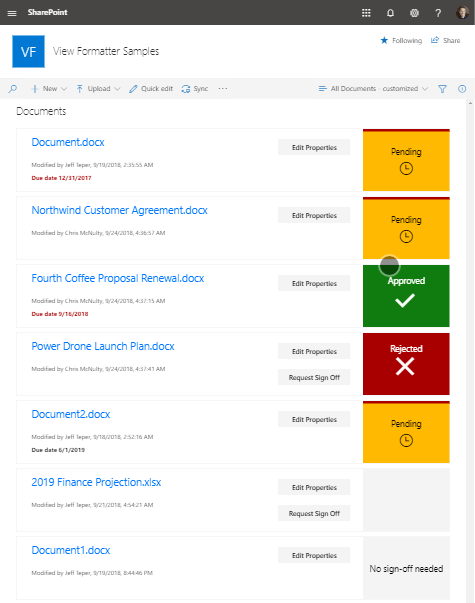Open the filter pane icon
The width and height of the screenshot is (475, 603).
tap(442, 89)
